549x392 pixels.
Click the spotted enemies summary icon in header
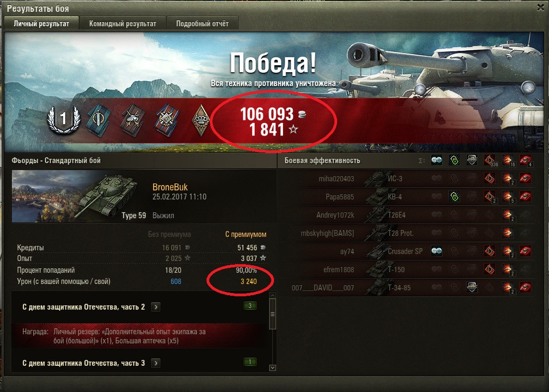(436, 160)
